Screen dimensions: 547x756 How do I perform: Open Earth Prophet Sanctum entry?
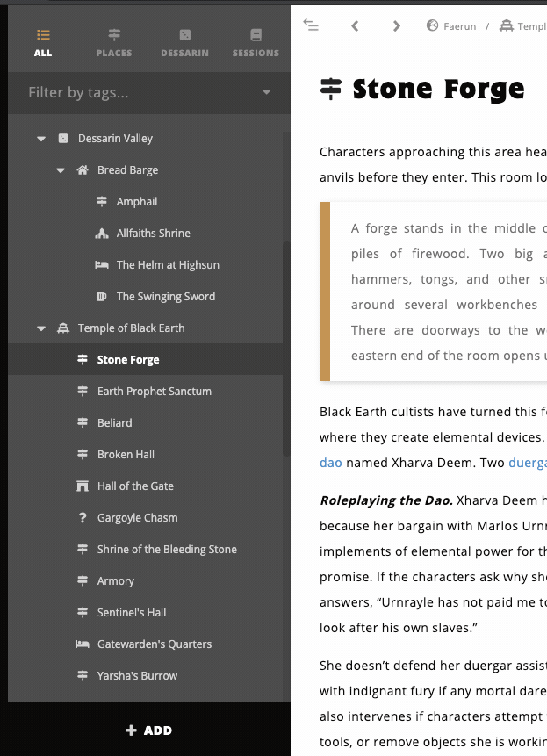155,392
